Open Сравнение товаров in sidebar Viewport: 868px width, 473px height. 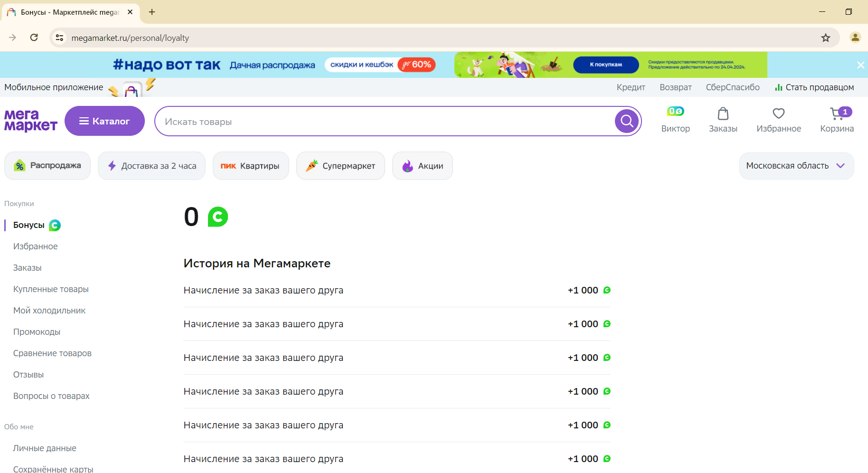[x=52, y=353]
